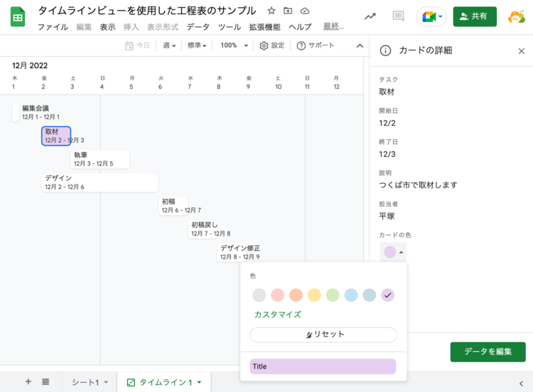Open the ツール menu

[x=230, y=27]
